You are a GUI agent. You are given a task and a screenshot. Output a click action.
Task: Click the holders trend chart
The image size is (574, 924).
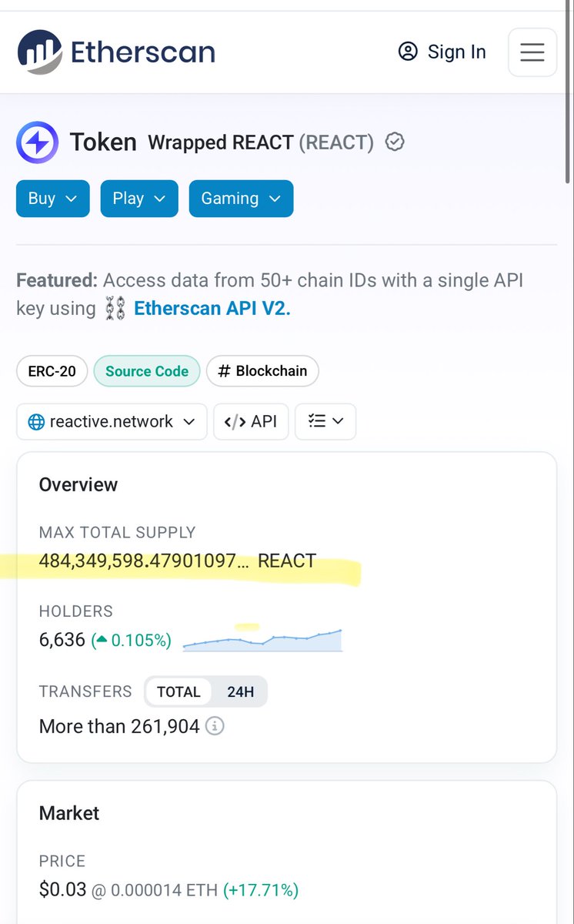[262, 640]
